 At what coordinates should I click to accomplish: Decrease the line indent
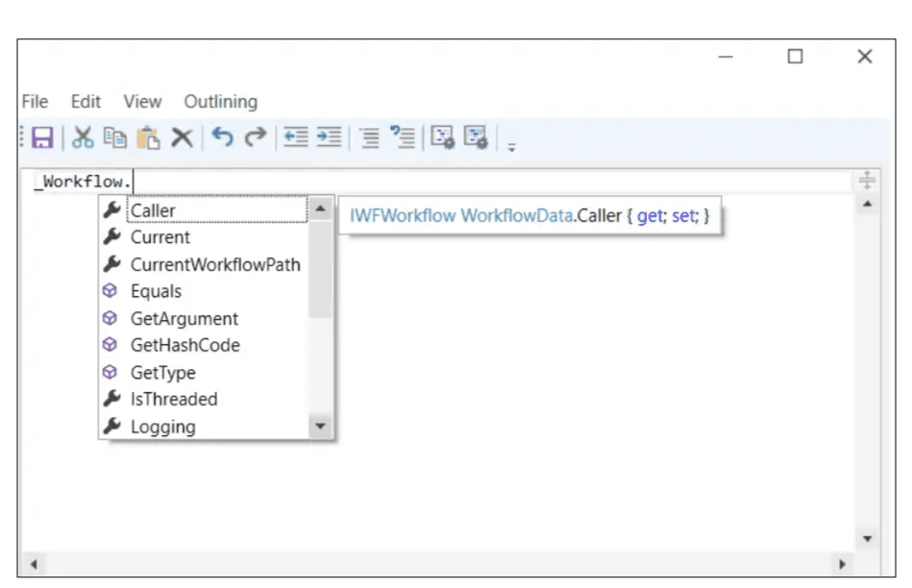point(298,137)
